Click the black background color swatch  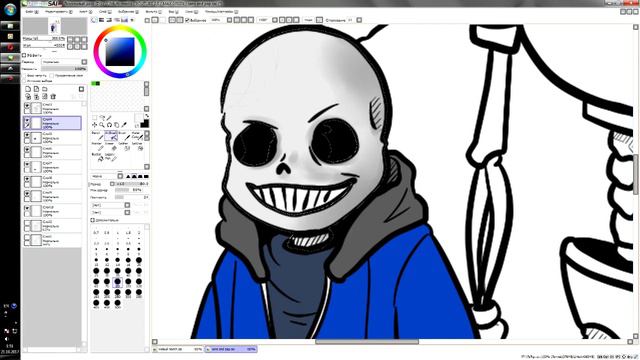pos(145,124)
